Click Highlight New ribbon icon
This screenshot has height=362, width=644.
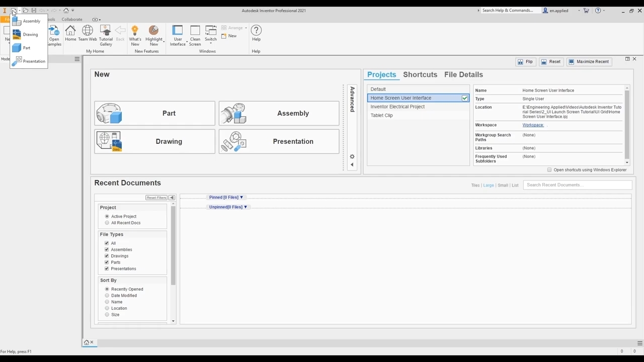point(154,36)
